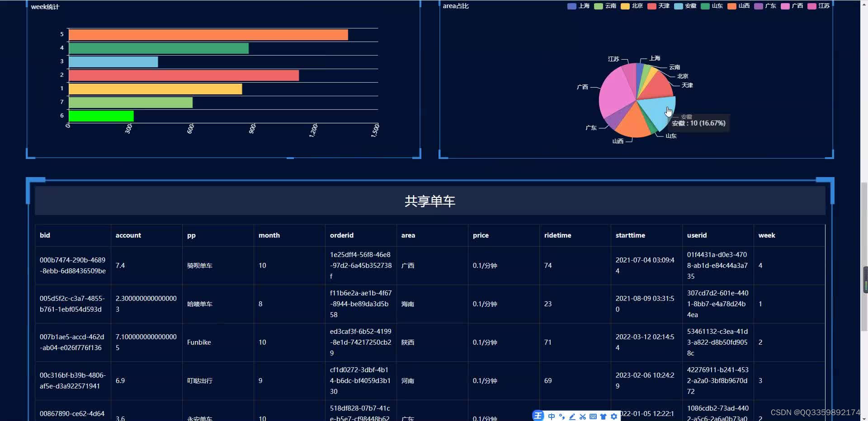Open IME scissors screenshot tool

(x=583, y=416)
